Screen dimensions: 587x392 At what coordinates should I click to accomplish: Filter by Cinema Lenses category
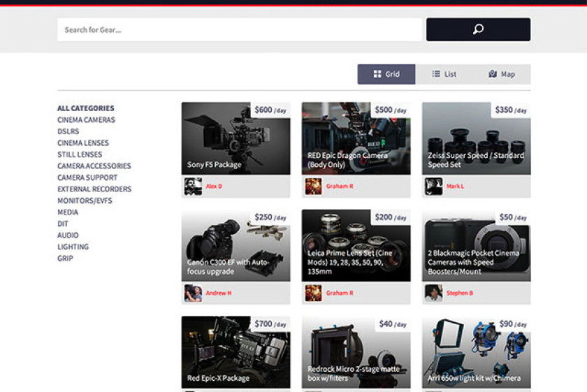click(83, 143)
